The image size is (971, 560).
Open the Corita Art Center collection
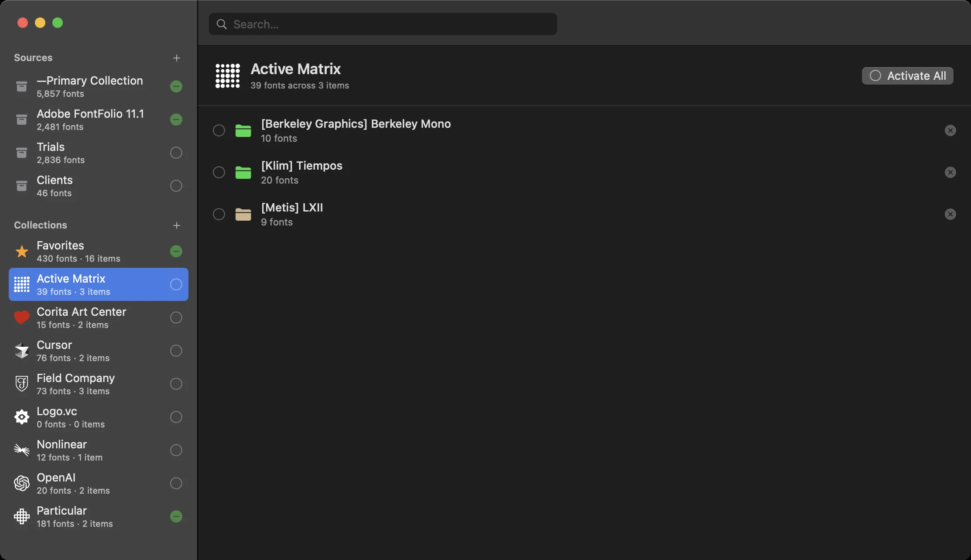point(99,318)
